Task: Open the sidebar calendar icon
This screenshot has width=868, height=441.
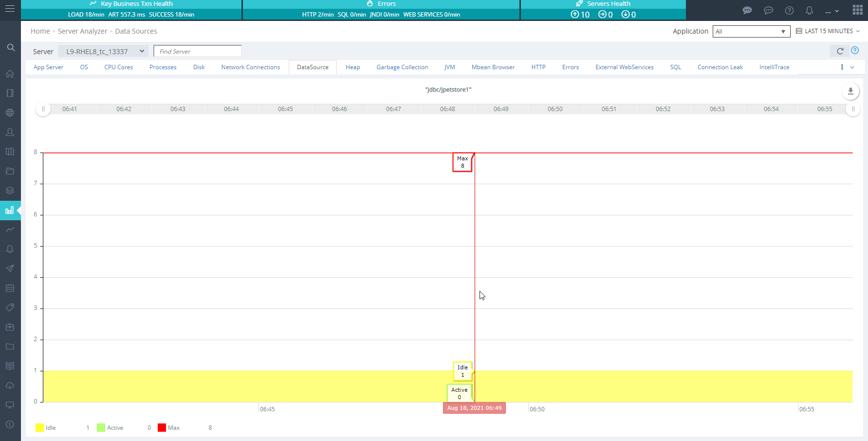Action: point(10,288)
